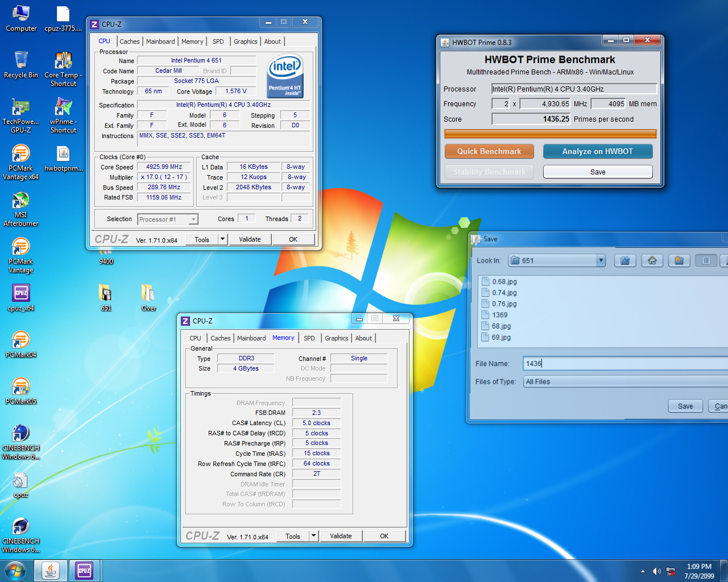The width and height of the screenshot is (728, 582).
Task: Select 69.jpg in the file list
Action: coord(497,337)
